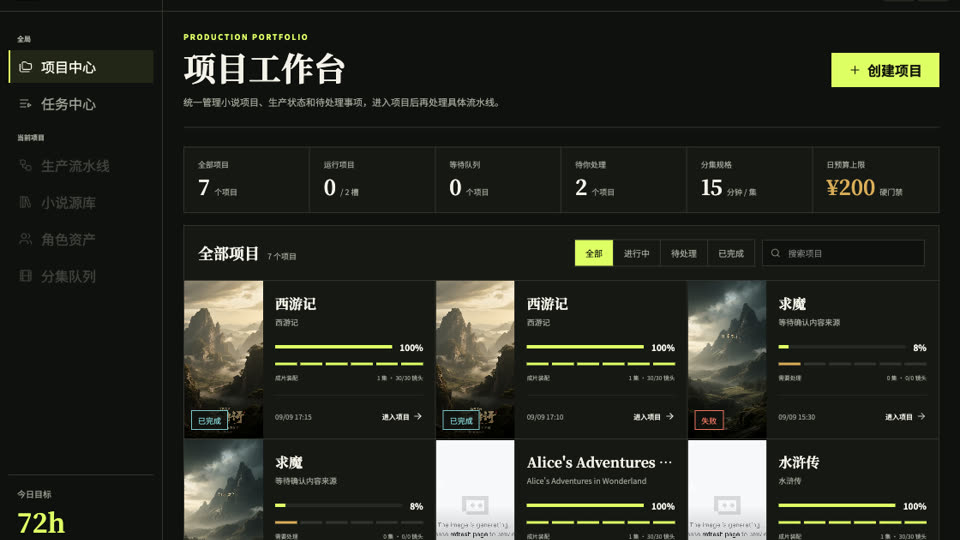
Task: Click the 搜索项目 search field
Action: pyautogui.click(x=843, y=253)
